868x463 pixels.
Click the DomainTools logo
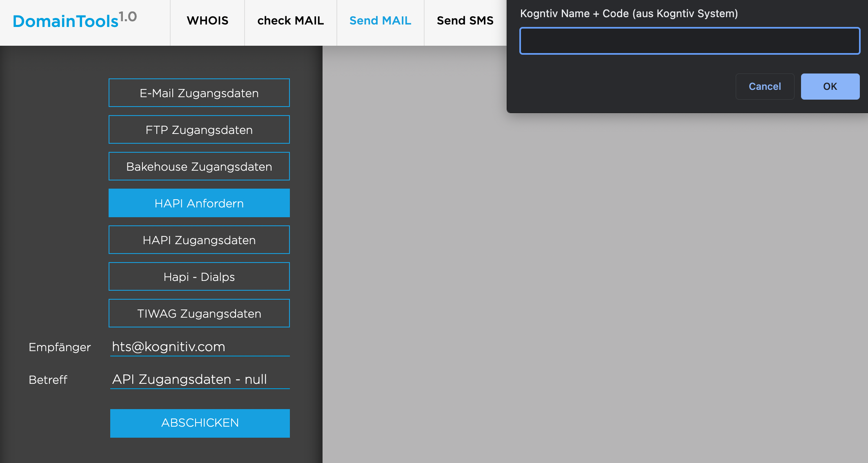click(75, 20)
